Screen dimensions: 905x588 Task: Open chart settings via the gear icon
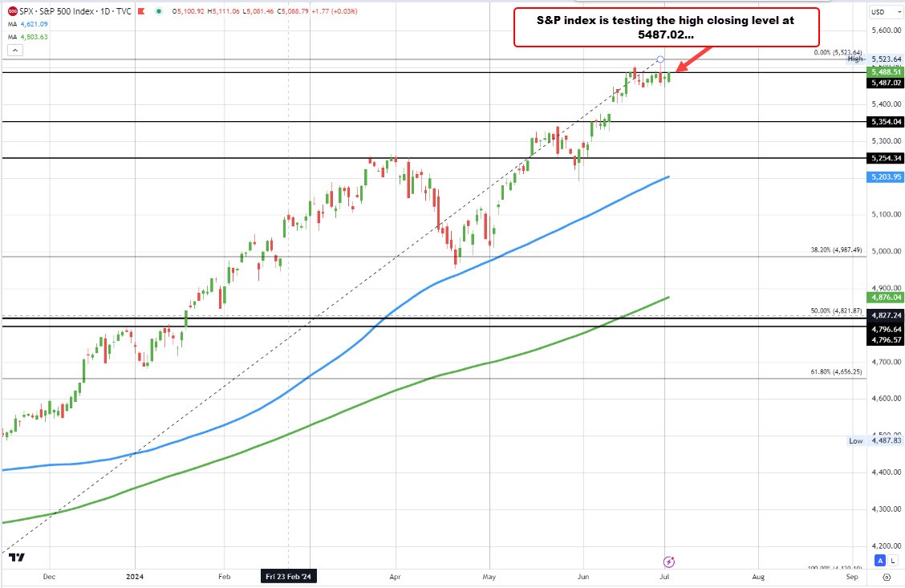[x=887, y=577]
